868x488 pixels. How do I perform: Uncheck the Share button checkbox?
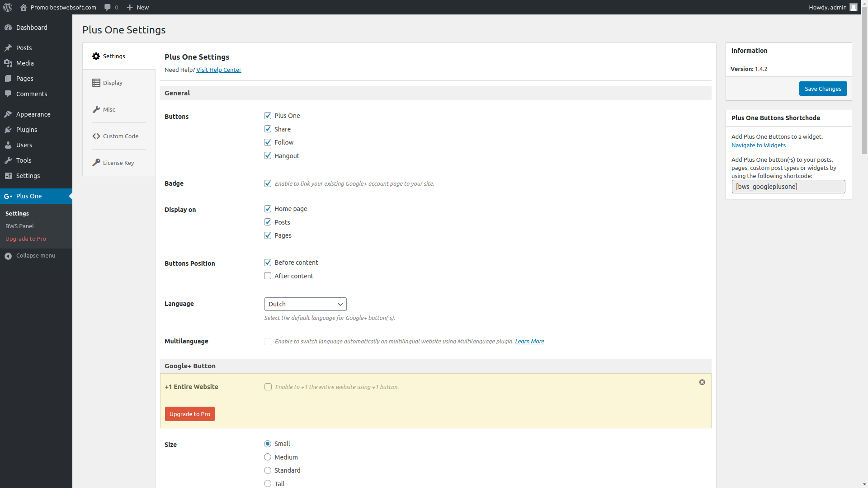[268, 129]
